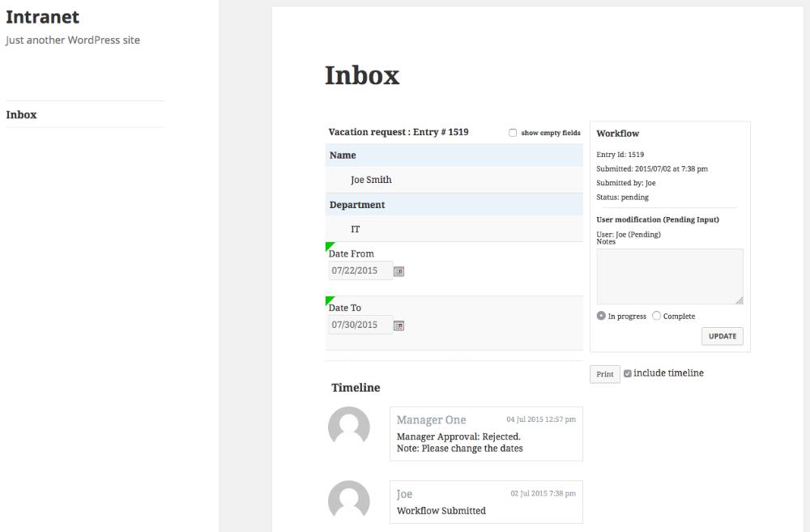Click the Manager One name in timeline
Viewport: 810px width, 532px height.
[x=431, y=419]
